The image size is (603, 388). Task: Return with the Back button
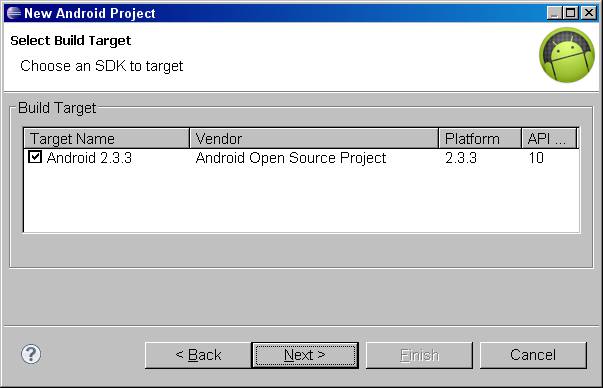[x=198, y=355]
